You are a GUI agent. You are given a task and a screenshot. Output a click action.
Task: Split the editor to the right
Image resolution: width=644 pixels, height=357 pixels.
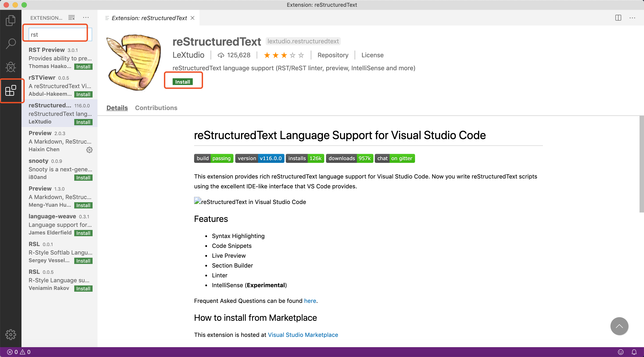pos(618,18)
